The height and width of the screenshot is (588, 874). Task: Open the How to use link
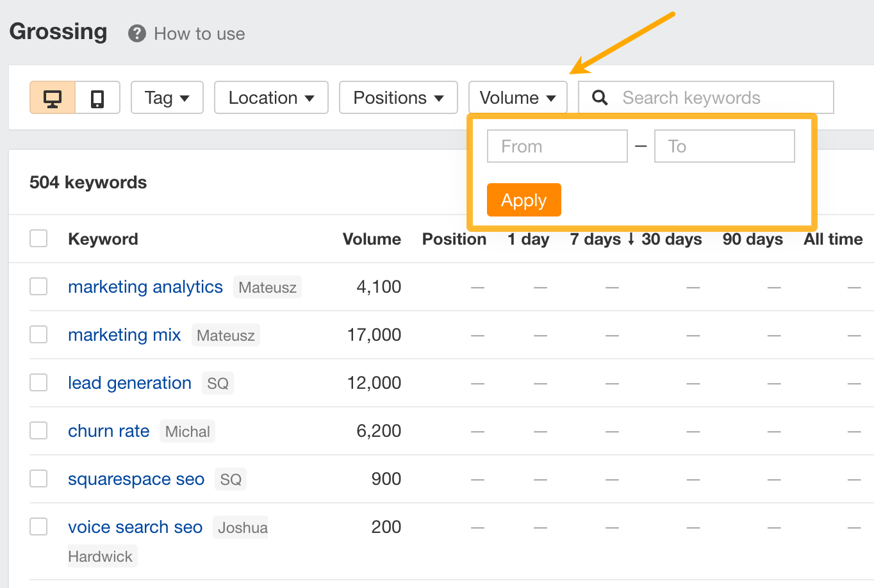199,33
